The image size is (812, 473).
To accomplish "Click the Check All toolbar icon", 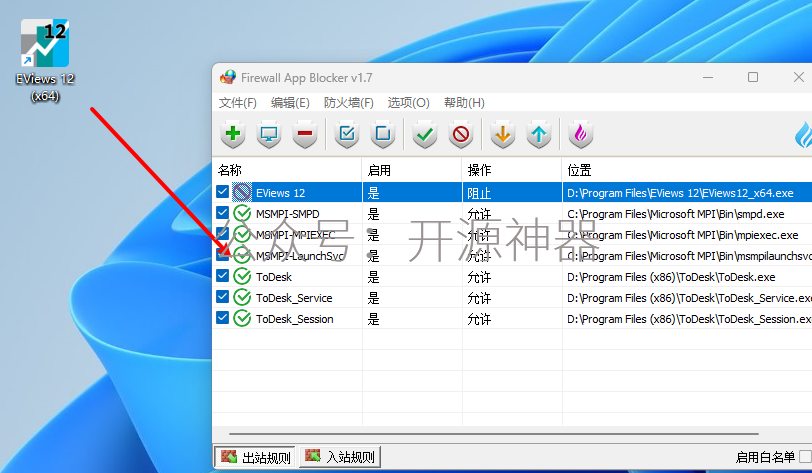I will click(x=347, y=134).
